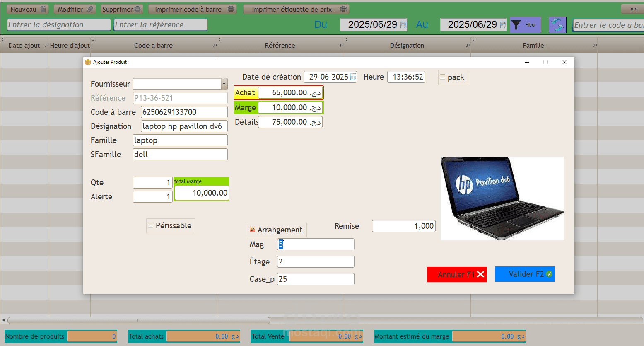Click the search icon in Famille column

point(595,45)
